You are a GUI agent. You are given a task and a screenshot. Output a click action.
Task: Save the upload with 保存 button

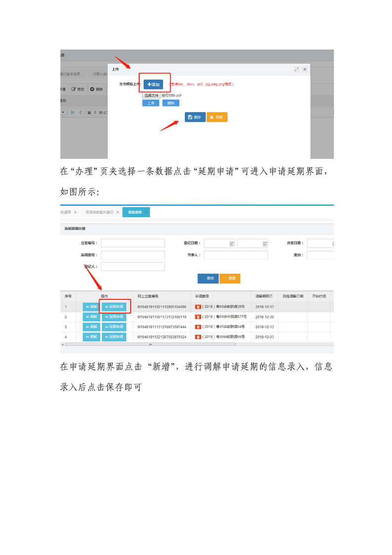(195, 117)
